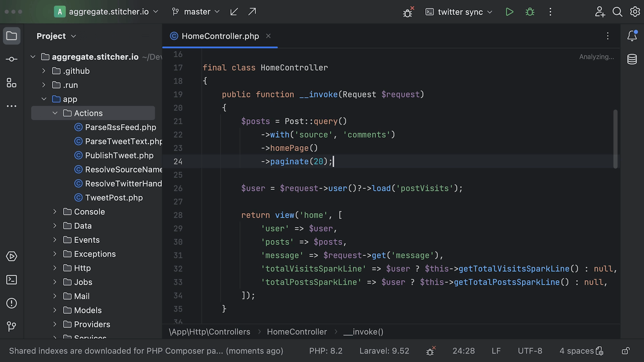Click the UTF-8 encoding in status bar
This screenshot has height=362, width=644.
[x=530, y=351]
